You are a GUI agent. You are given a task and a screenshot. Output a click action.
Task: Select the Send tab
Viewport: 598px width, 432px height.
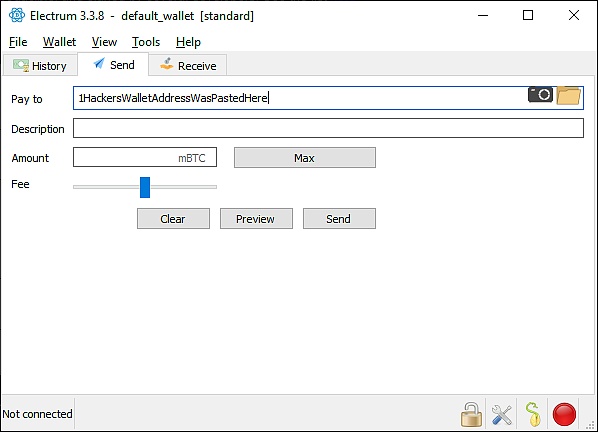[113, 64]
